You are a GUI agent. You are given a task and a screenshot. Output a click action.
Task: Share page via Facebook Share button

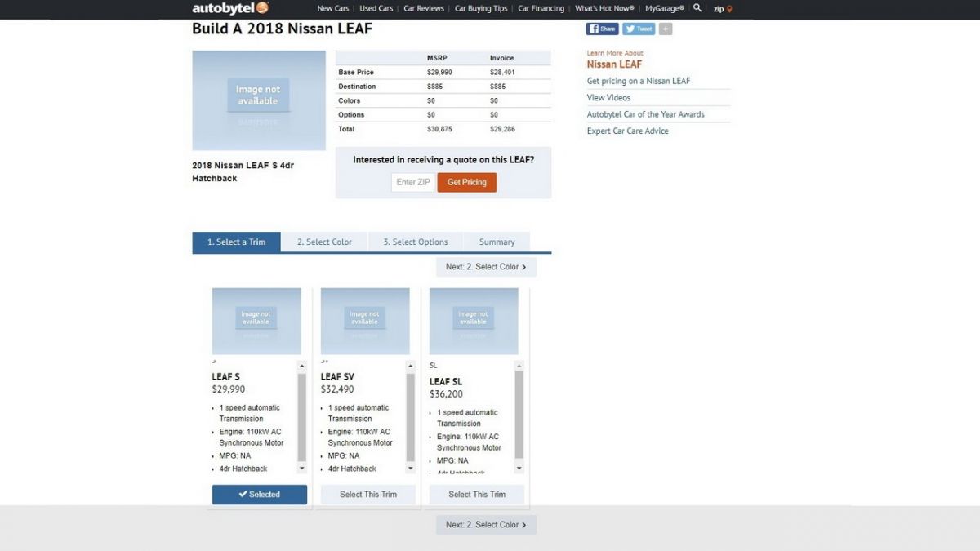point(602,29)
